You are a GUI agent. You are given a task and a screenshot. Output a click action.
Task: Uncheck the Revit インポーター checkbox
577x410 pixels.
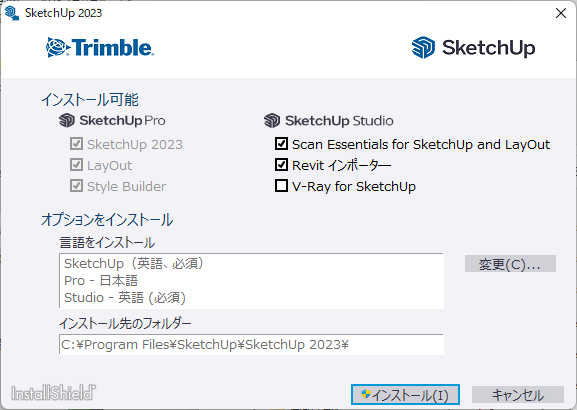282,165
